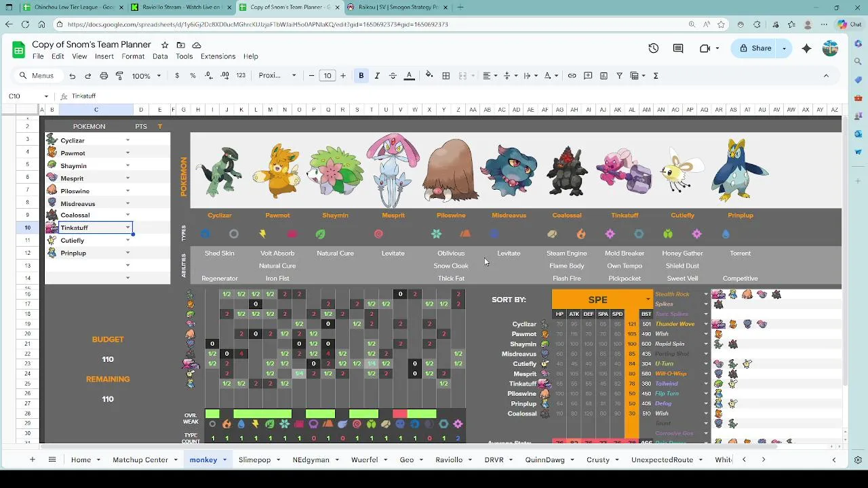Click the font size field

[x=327, y=76]
